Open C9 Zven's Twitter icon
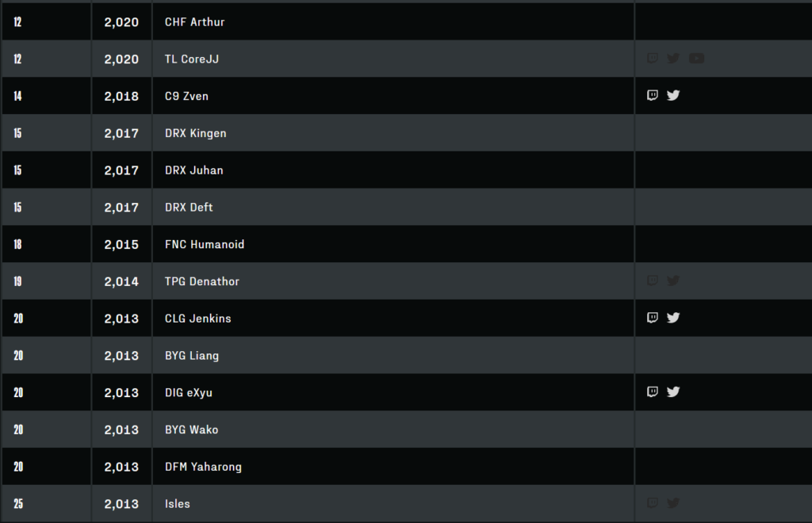The width and height of the screenshot is (812, 523). coord(673,95)
